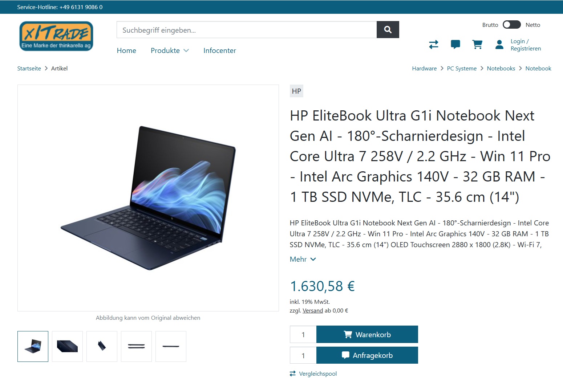Click the Warenkorb quantity field
The image size is (563, 392).
303,334
